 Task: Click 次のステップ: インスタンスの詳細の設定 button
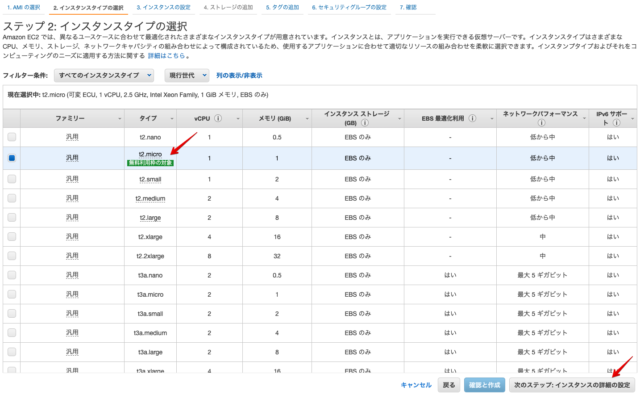point(572,385)
